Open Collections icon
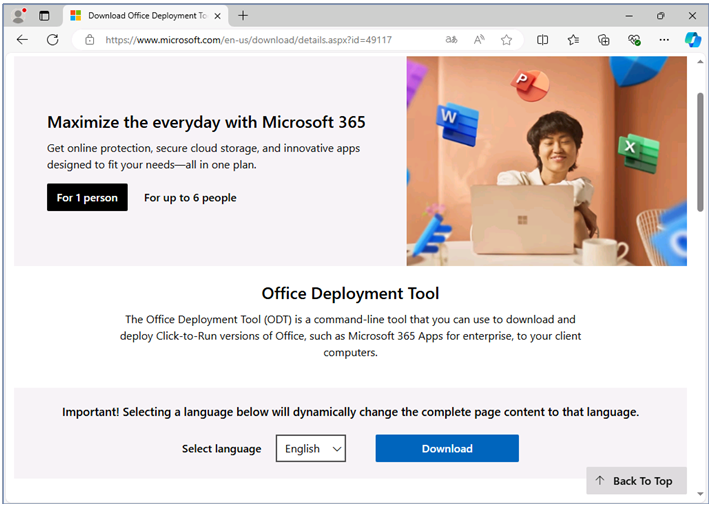The image size is (712, 507). (x=603, y=40)
